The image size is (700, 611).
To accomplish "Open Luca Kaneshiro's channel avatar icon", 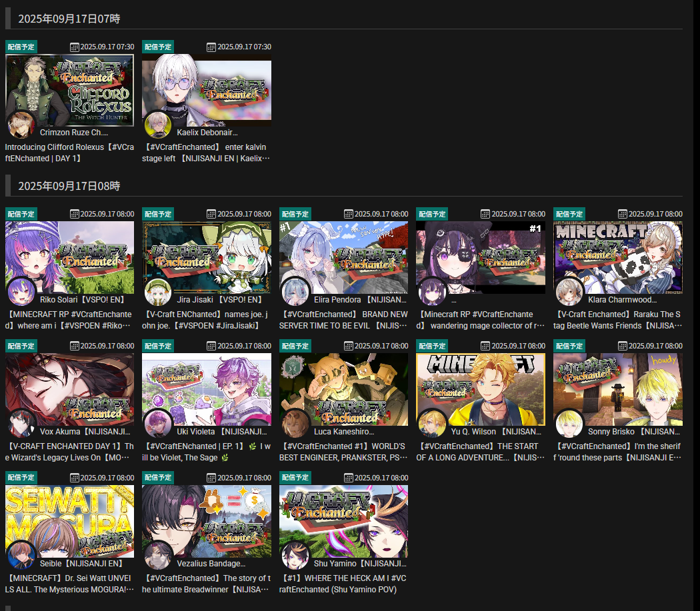I will click(295, 424).
